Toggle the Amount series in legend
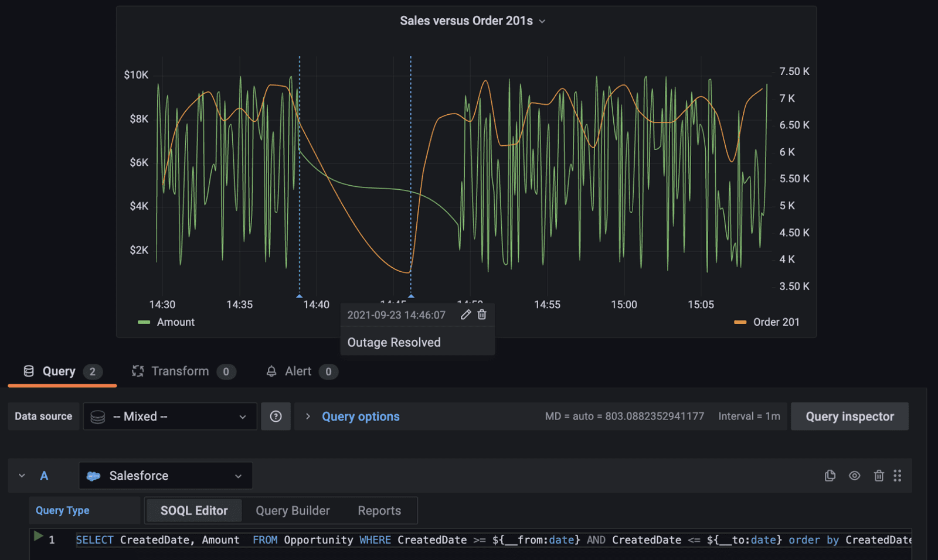The height and width of the screenshot is (560, 938). (175, 322)
